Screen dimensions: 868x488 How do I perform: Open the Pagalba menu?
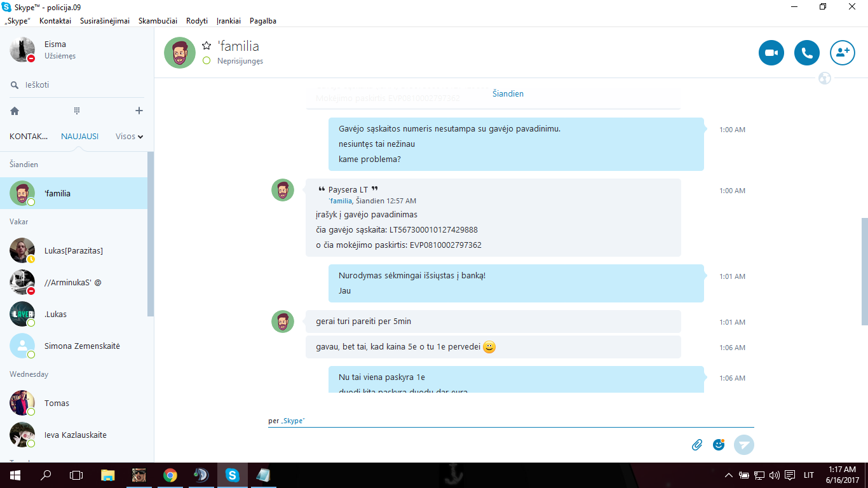point(263,21)
